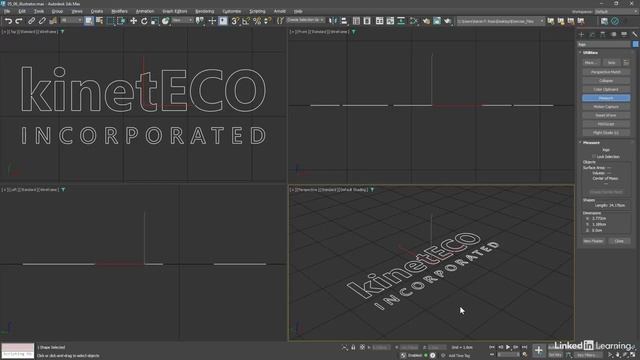
Task: Collapse the Measure rollout
Action: [x=591, y=142]
